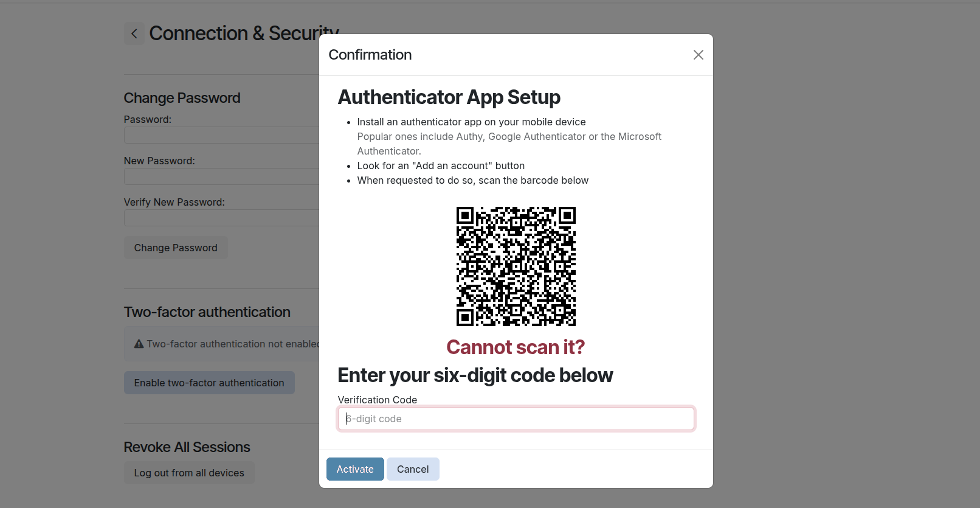Click the current Password input field

coord(221,135)
